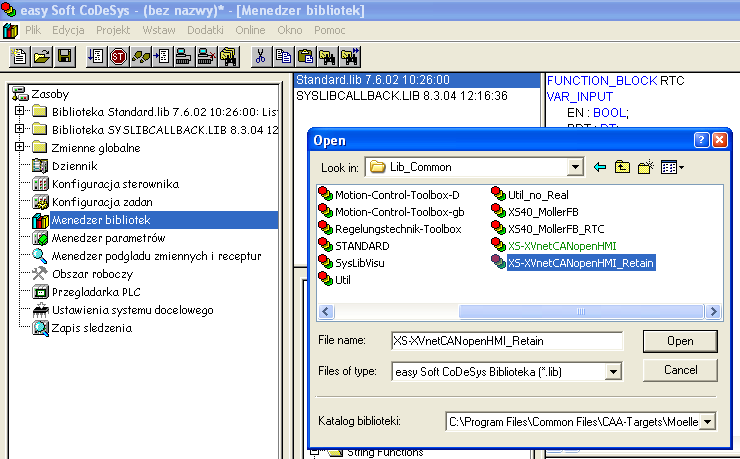This screenshot has width=740, height=459.
Task: Select SYSLIBCALLBACK.LIB in library list
Action: [402, 96]
